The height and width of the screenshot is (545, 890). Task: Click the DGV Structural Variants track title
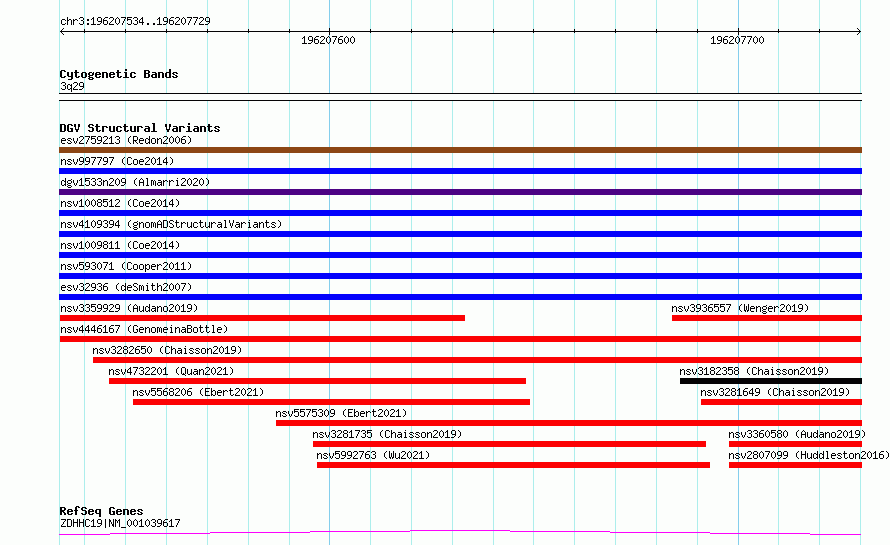pos(140,128)
